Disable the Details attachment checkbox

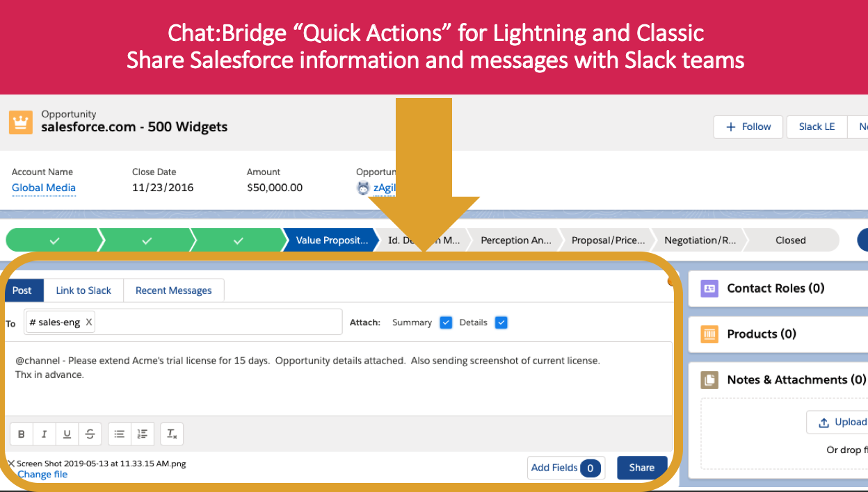(x=501, y=322)
